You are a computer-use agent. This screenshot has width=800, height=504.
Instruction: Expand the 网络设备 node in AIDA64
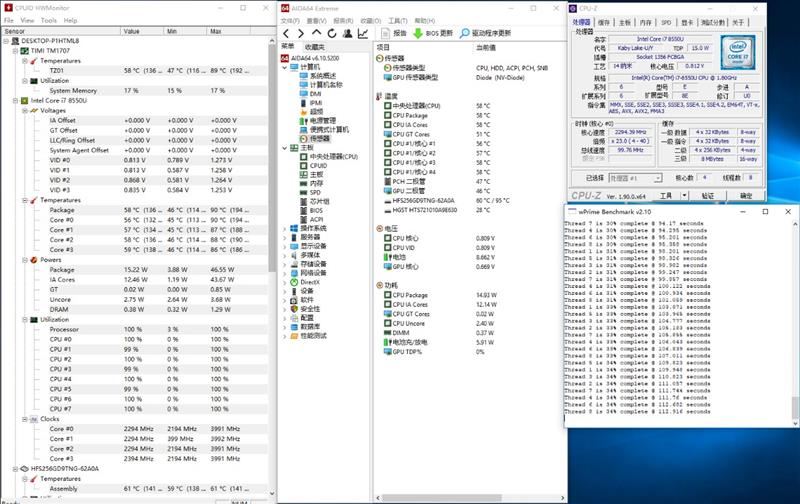tap(285, 273)
